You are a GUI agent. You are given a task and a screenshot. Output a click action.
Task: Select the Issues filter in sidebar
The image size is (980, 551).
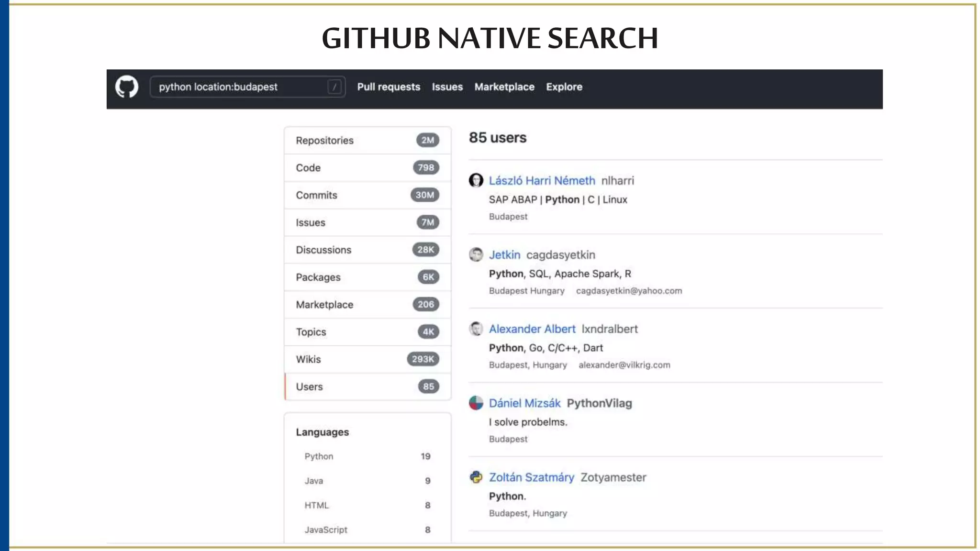367,222
